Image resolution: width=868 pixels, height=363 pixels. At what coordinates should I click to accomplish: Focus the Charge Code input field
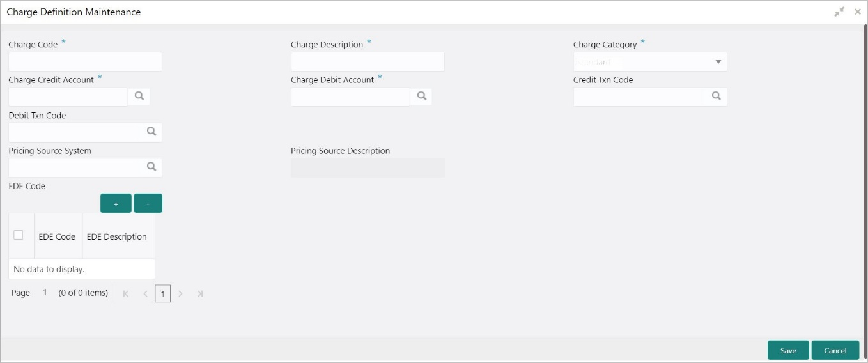pyautogui.click(x=85, y=62)
